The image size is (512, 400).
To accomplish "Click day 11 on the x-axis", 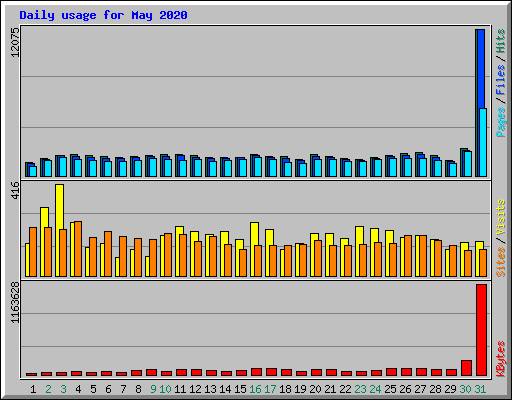I will [x=180, y=389].
